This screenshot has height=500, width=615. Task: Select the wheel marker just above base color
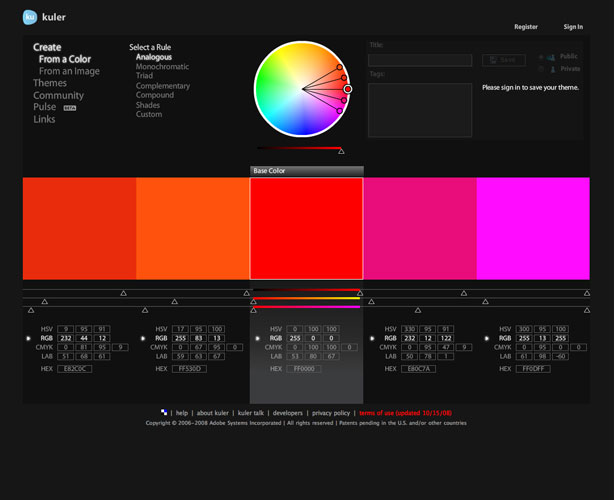tap(344, 78)
